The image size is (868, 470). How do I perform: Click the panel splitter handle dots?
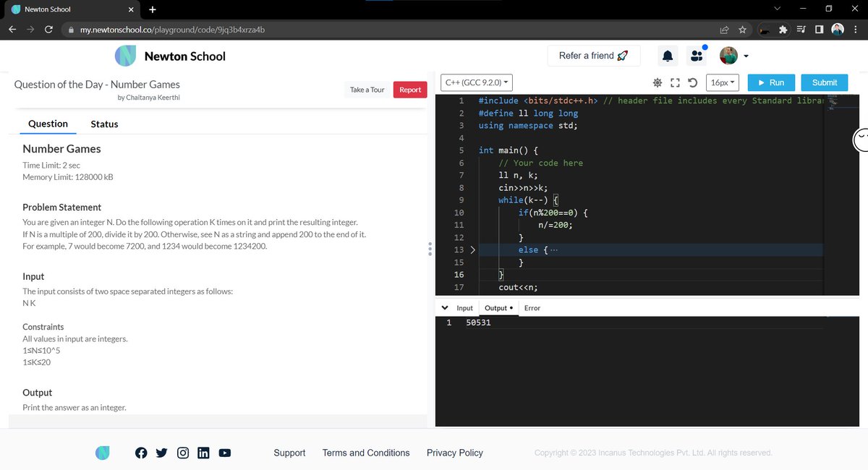pos(430,248)
